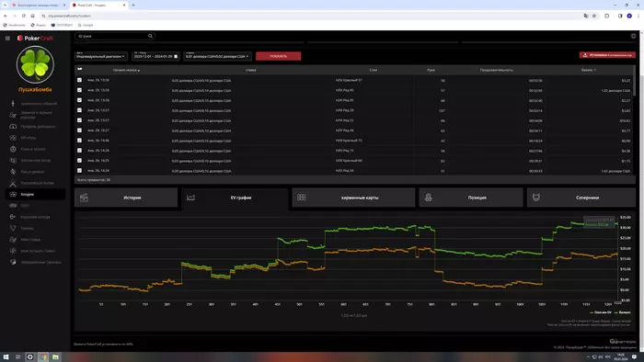The image size is (644, 362).
Task: Switch to the Соперники tab
Action: [581, 198]
